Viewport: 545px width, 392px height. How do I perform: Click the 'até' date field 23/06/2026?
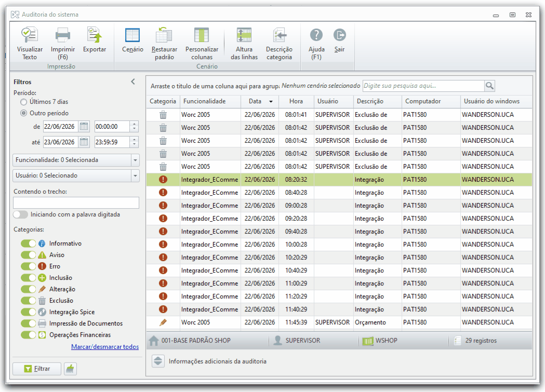(x=61, y=142)
